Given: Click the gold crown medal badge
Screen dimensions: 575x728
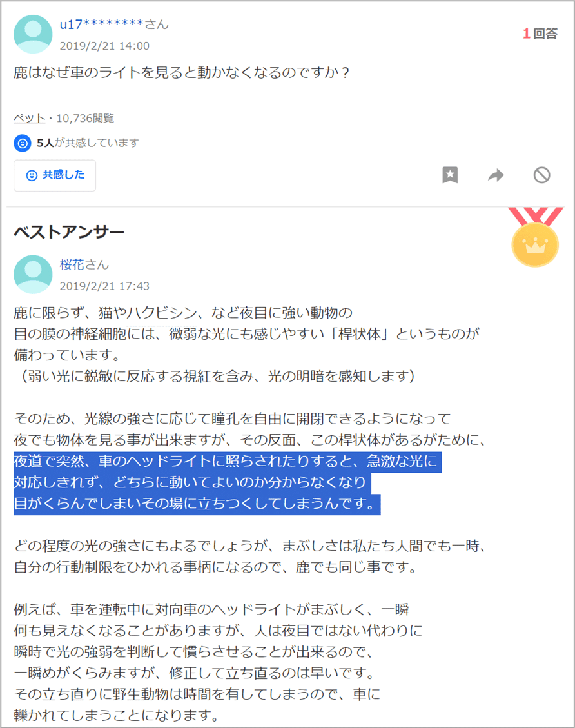Looking at the screenshot, I should (535, 237).
